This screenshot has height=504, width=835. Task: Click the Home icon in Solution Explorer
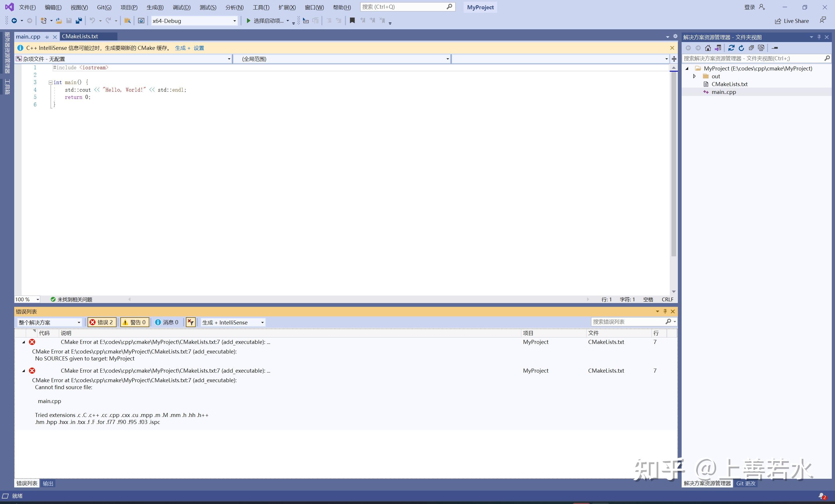(x=708, y=48)
